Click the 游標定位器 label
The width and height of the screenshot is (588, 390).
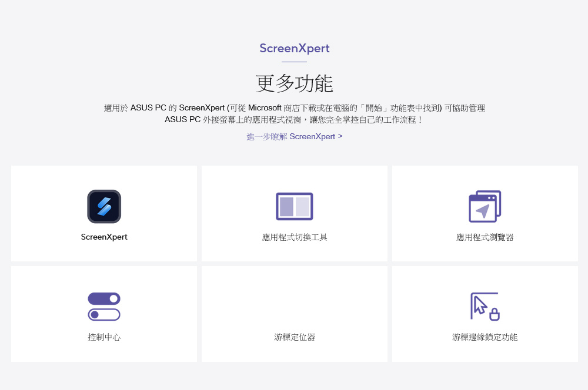pyautogui.click(x=295, y=337)
